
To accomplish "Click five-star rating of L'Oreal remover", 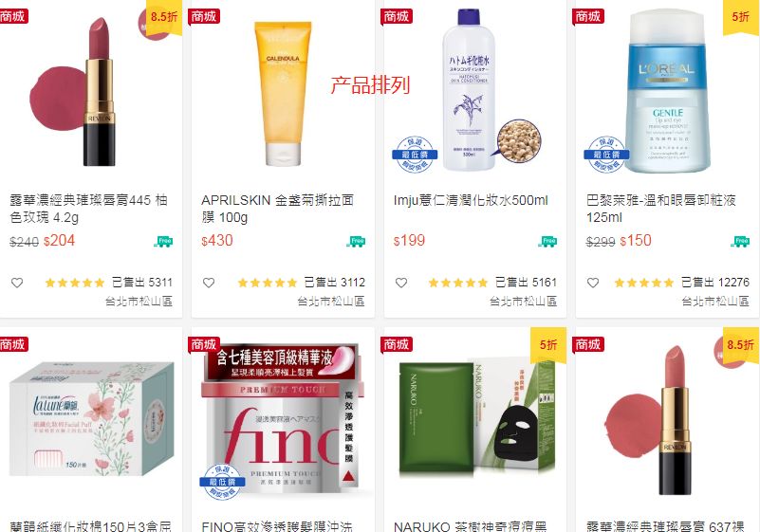I will [x=643, y=283].
